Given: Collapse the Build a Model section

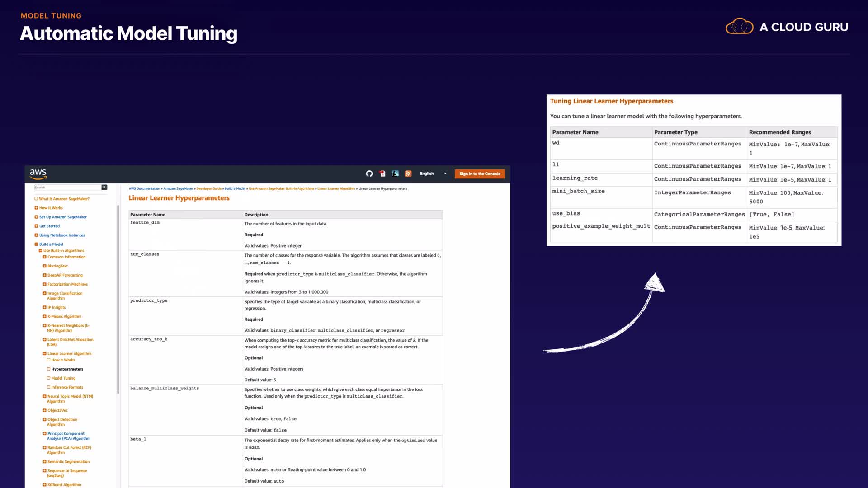Looking at the screenshot, I should 36,244.
